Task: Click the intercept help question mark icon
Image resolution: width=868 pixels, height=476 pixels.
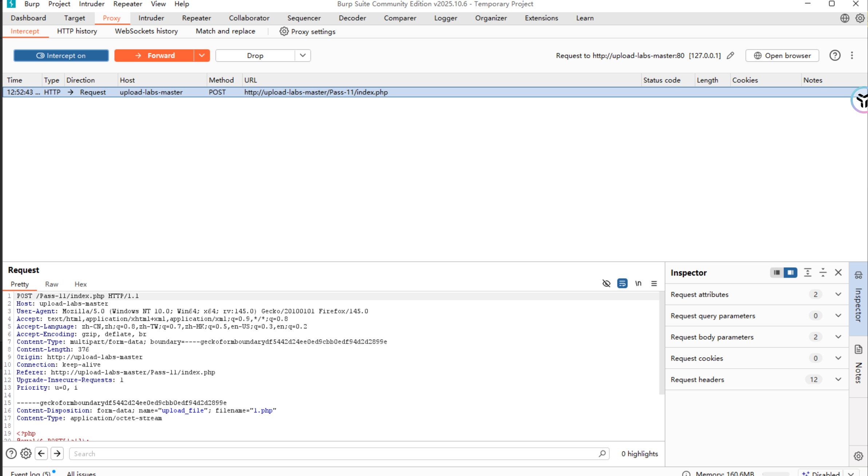Action: pos(835,55)
